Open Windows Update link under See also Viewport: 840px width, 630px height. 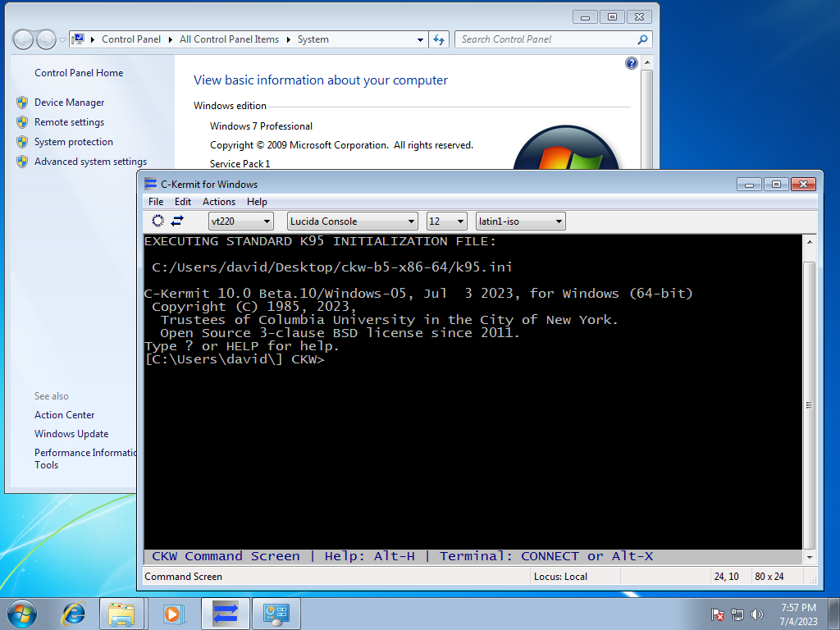tap(71, 433)
